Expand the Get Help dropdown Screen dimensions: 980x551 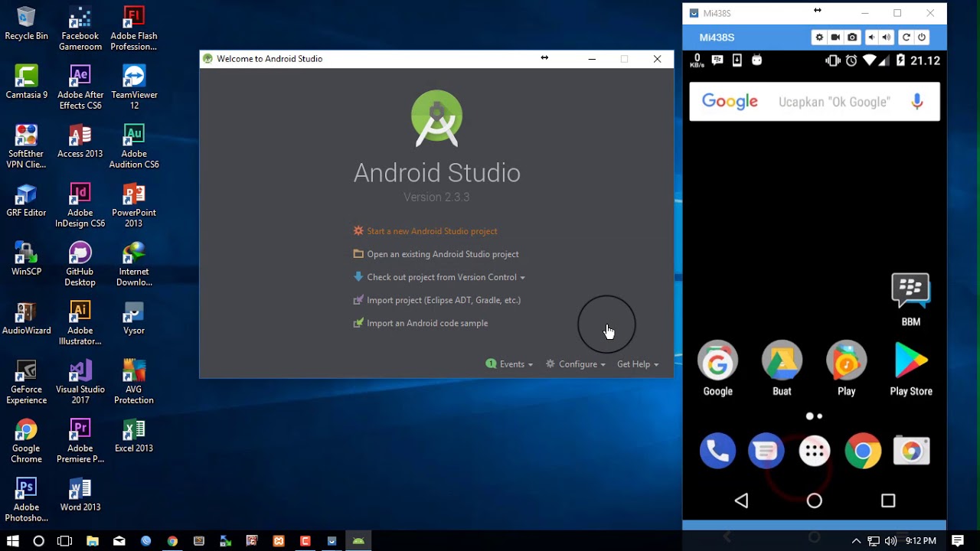point(637,364)
